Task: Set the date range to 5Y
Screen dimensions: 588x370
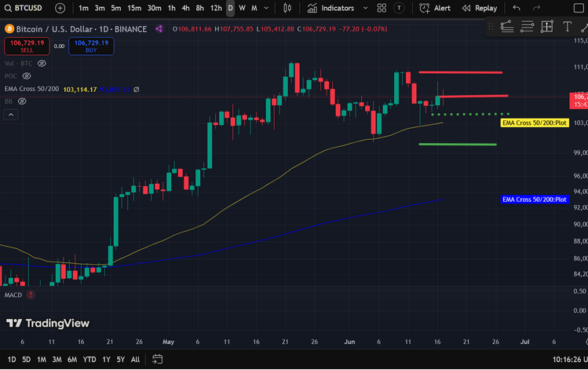Action: 120,360
